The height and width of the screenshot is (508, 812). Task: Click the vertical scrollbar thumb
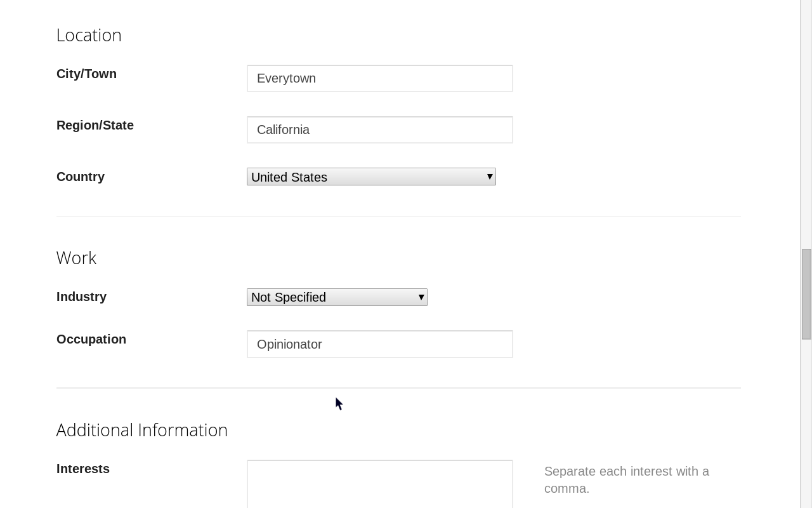pos(806,292)
